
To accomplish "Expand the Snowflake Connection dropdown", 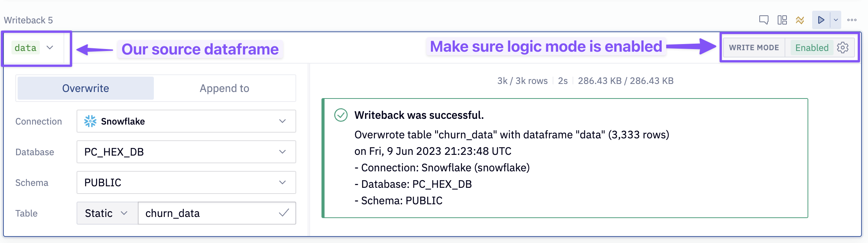I will click(x=282, y=121).
